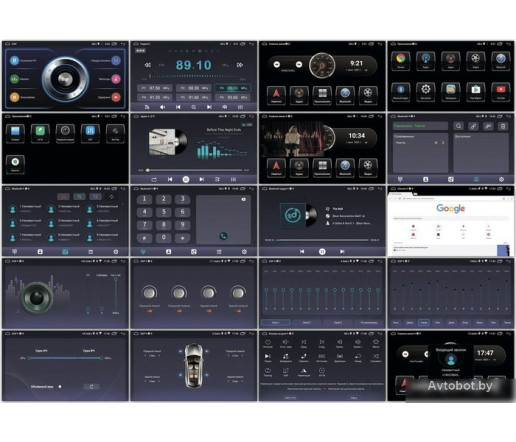Pause playback in the vinyl music player
This screenshot has height=442, width=516.
tap(186, 179)
